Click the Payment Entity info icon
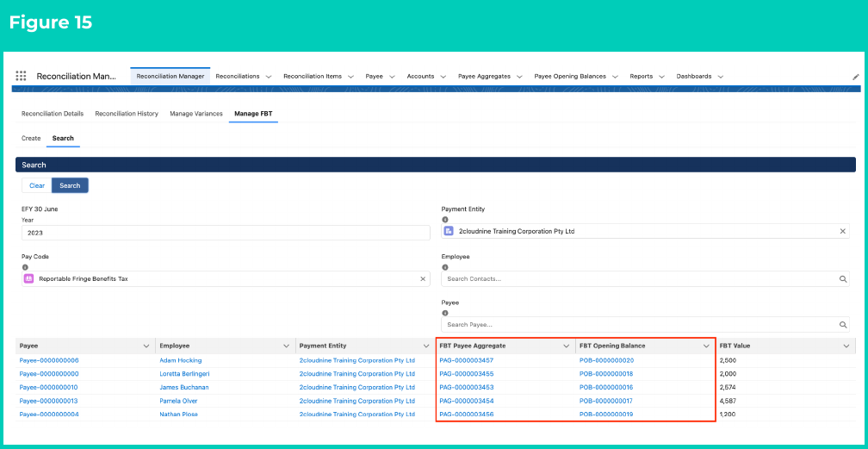The width and height of the screenshot is (868, 449). tap(445, 220)
